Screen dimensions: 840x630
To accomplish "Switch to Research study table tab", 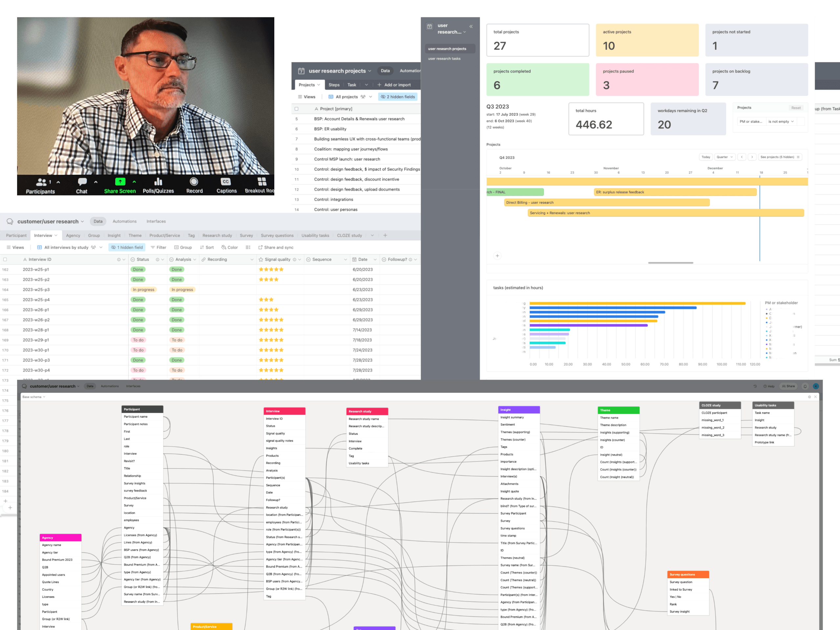I will pos(217,236).
